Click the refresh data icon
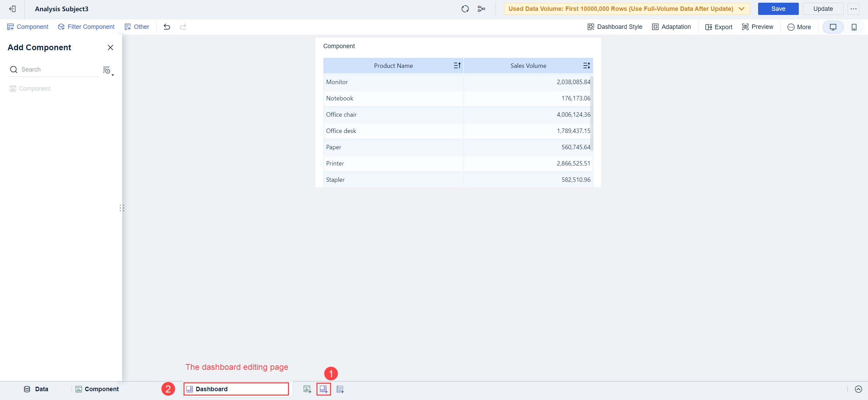 465,9
